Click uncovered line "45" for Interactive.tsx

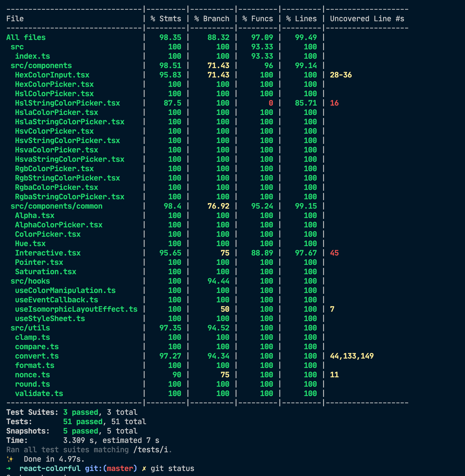click(x=334, y=253)
